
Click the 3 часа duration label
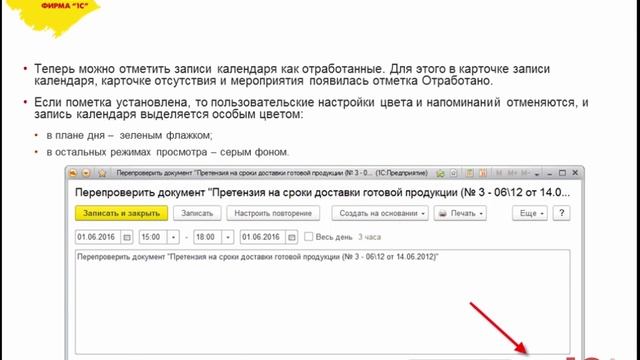369,237
